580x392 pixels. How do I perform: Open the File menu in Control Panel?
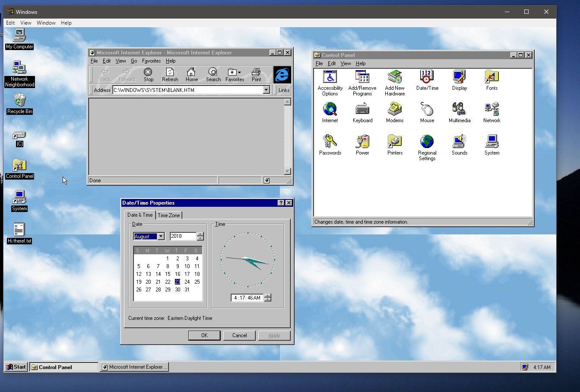[319, 63]
